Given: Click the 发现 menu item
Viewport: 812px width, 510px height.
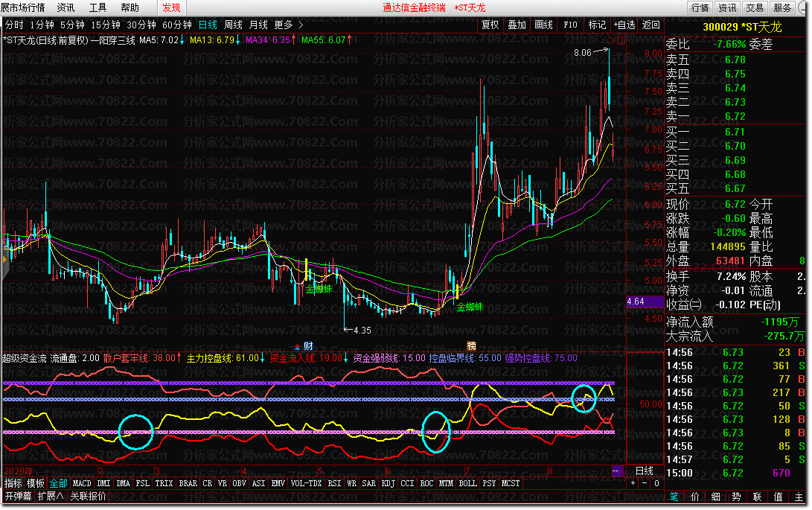Looking at the screenshot, I should tap(171, 7).
